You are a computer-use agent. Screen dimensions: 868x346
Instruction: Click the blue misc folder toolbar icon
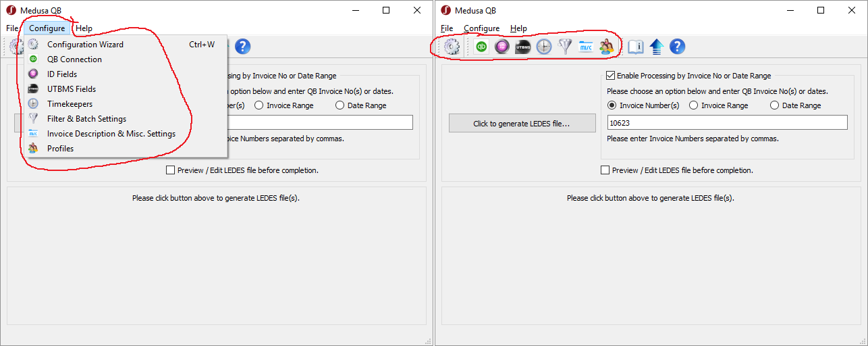pos(585,47)
